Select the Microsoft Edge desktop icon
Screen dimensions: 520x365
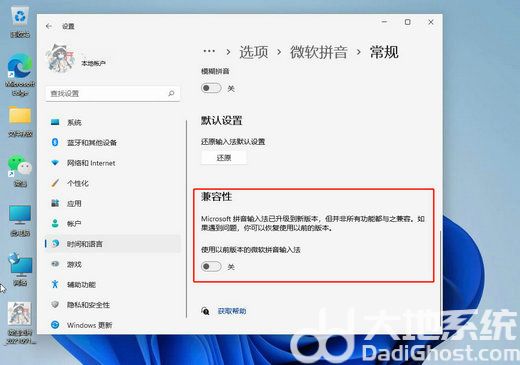click(20, 75)
